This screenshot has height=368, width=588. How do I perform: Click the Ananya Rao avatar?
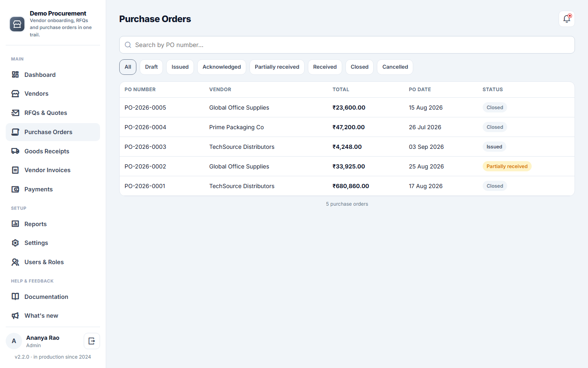pos(14,341)
